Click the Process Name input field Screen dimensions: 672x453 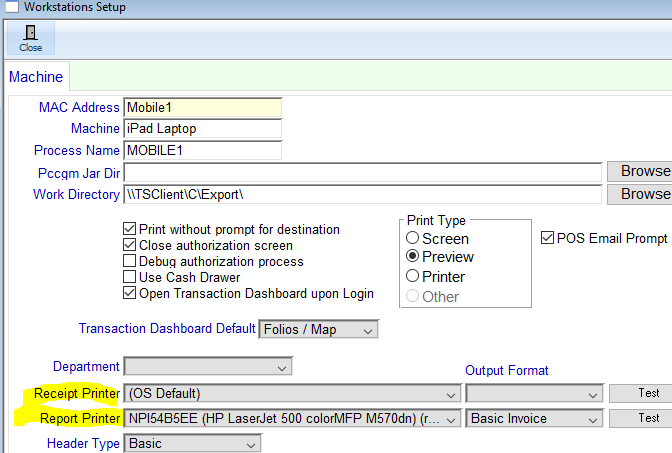203,150
